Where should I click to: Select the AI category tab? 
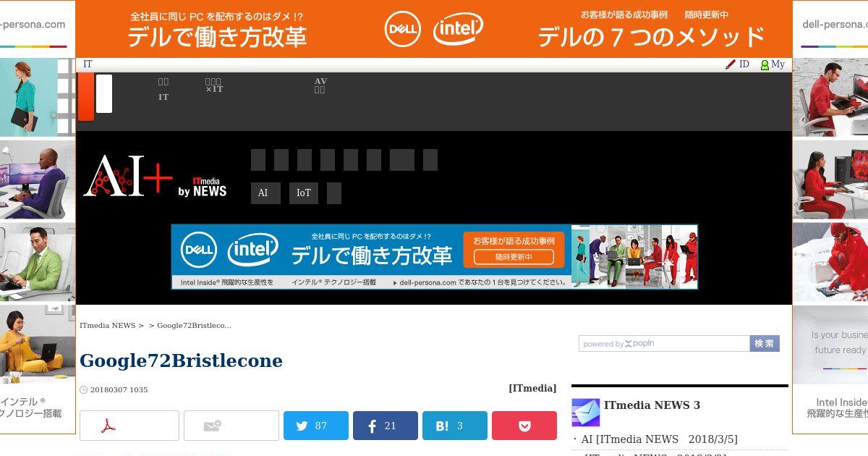click(265, 193)
